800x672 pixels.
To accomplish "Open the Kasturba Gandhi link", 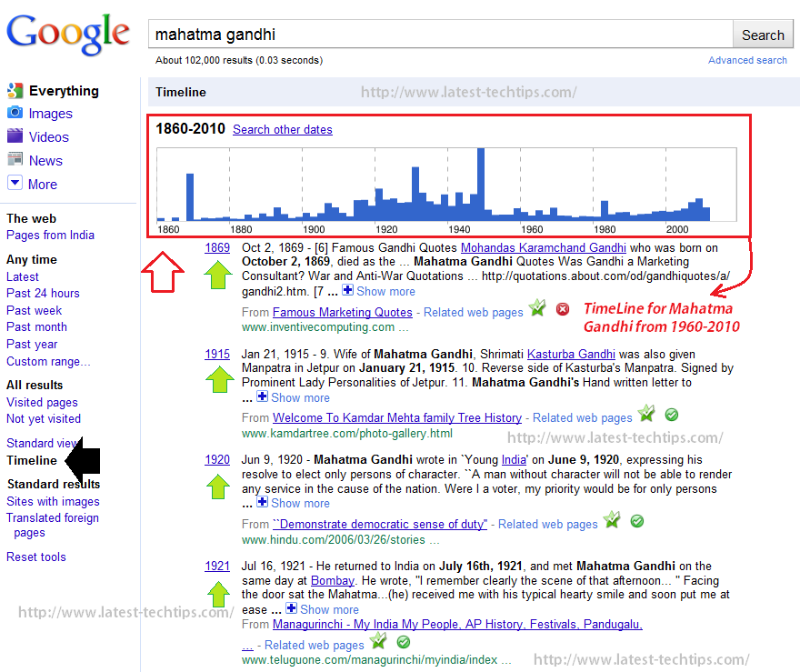I will [x=571, y=354].
